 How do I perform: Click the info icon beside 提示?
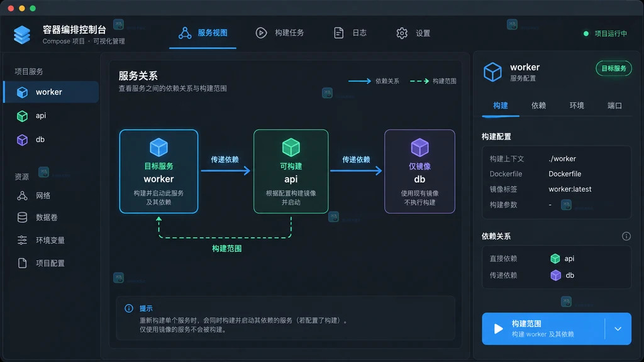(129, 308)
